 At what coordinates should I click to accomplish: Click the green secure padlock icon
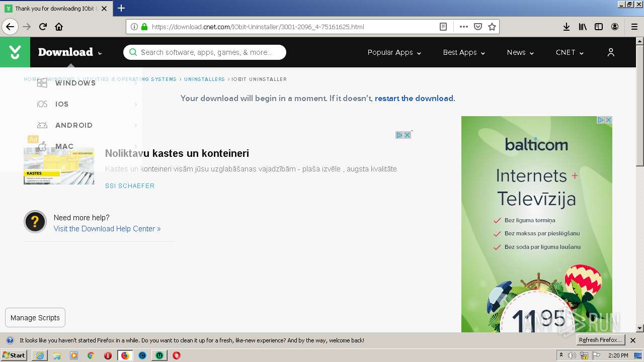pos(144,27)
